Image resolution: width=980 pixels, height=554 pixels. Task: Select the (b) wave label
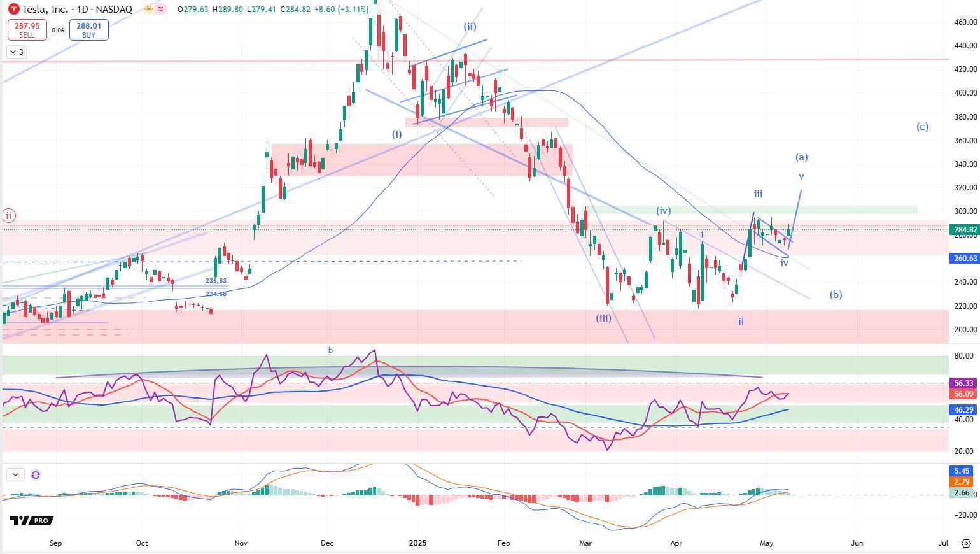coord(836,295)
